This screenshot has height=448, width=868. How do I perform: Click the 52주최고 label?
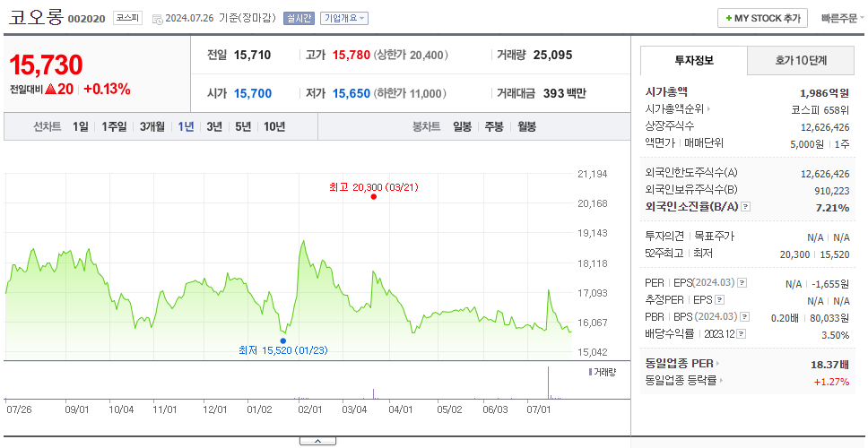point(664,254)
